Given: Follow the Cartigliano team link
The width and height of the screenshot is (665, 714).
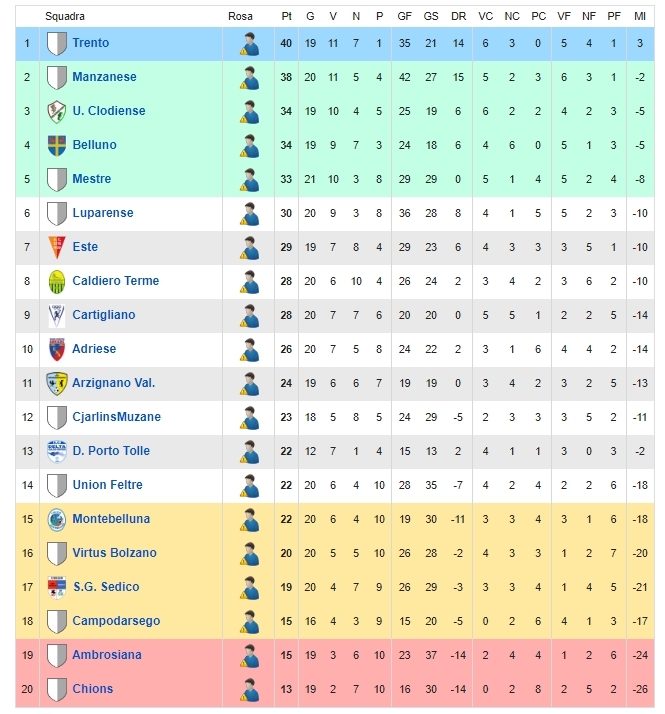Looking at the screenshot, I should 104,315.
